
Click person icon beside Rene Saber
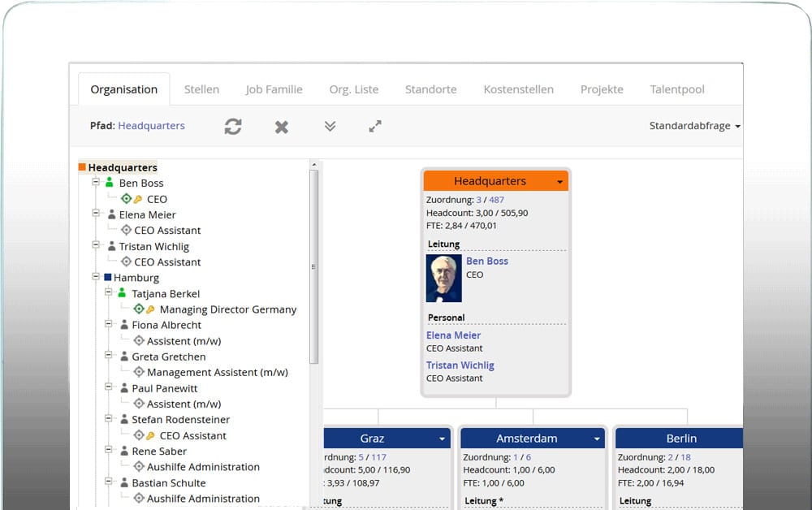pos(124,451)
